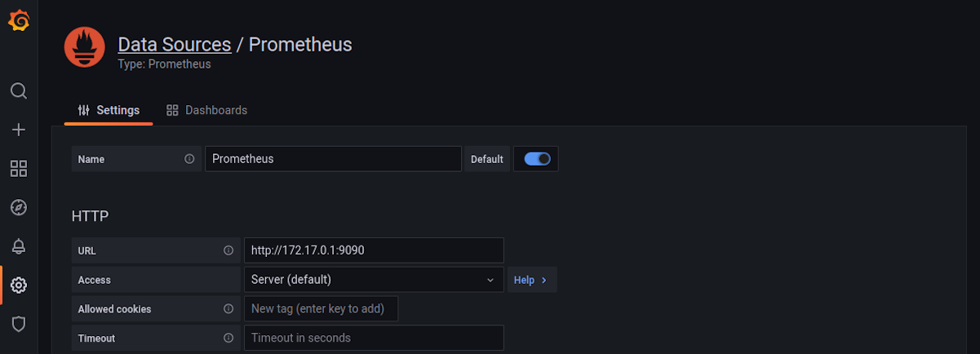Toggle the Default data source switch
Screen dimensions: 980x354
[537, 159]
